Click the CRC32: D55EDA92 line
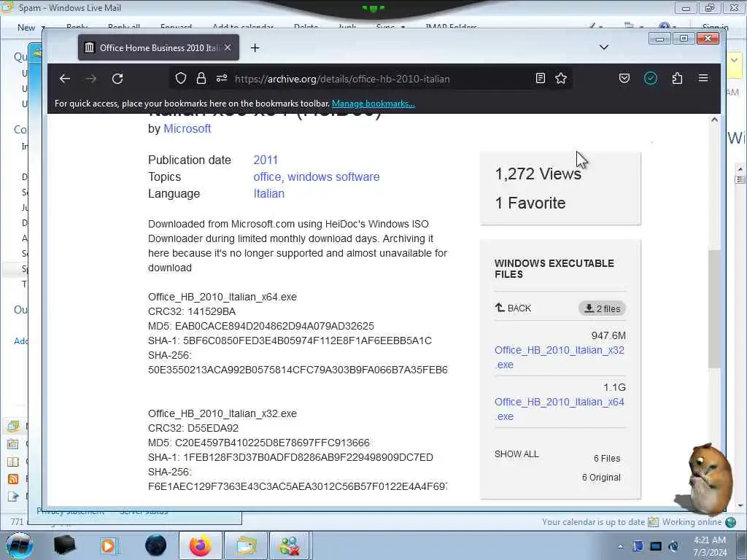 click(193, 428)
